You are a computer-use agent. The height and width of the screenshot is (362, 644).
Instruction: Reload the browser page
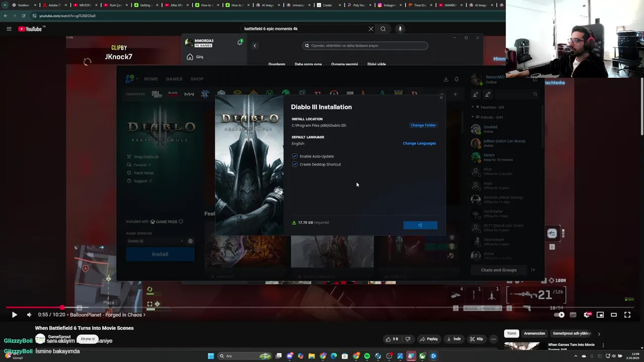23,16
